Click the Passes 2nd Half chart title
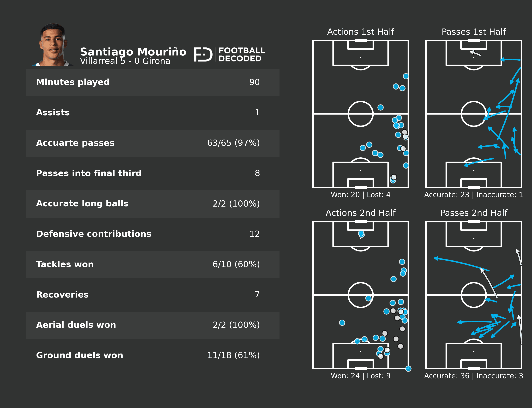This screenshot has height=408, width=532. coord(473,213)
